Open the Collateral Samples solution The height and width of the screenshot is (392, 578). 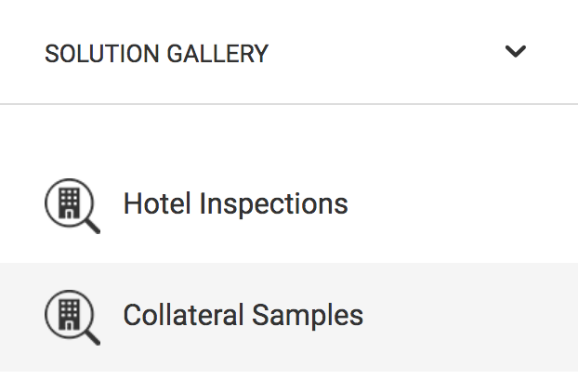pos(243,316)
